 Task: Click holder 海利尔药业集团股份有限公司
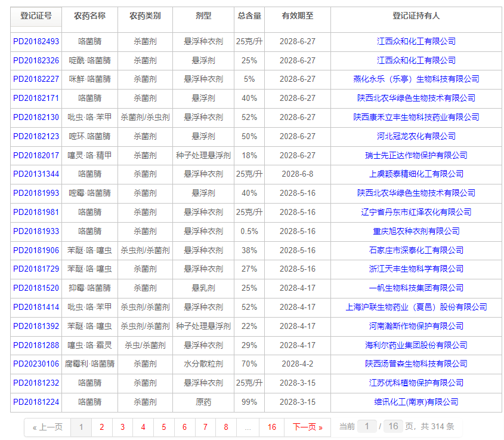pos(416,346)
